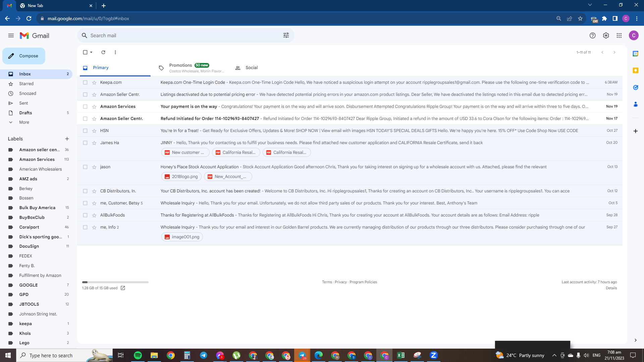Open the Terms link in footer
Viewport: 644px width, 362px height.
point(327,282)
